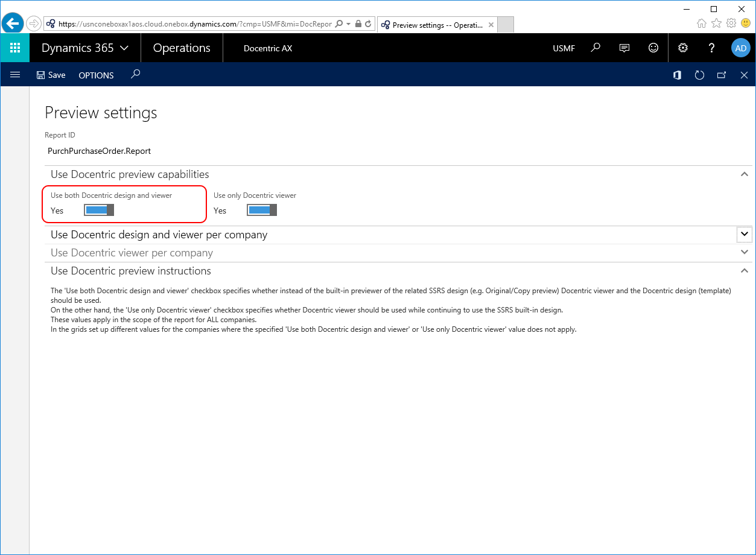Toggle Use both Docentric design and viewer
Screen dimensions: 756x555
(x=99, y=210)
